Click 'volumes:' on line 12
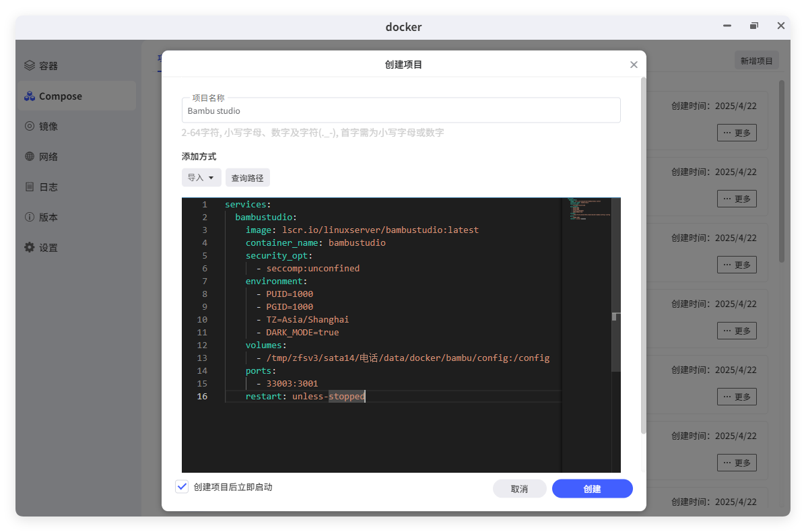806x532 pixels. pos(266,345)
